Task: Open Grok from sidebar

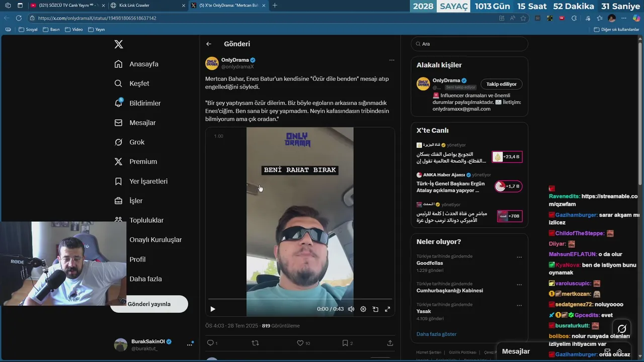Action: [129, 142]
